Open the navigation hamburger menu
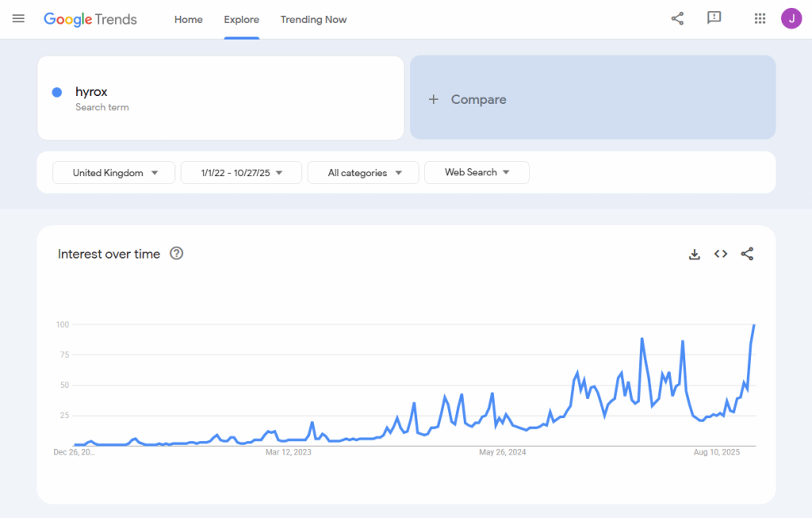The height and width of the screenshot is (518, 812). pyautogui.click(x=18, y=19)
